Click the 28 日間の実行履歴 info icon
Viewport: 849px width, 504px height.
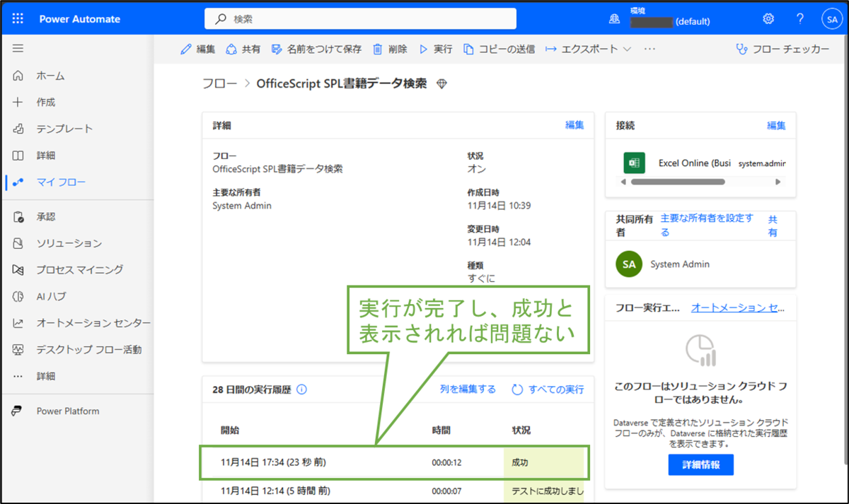tap(302, 389)
